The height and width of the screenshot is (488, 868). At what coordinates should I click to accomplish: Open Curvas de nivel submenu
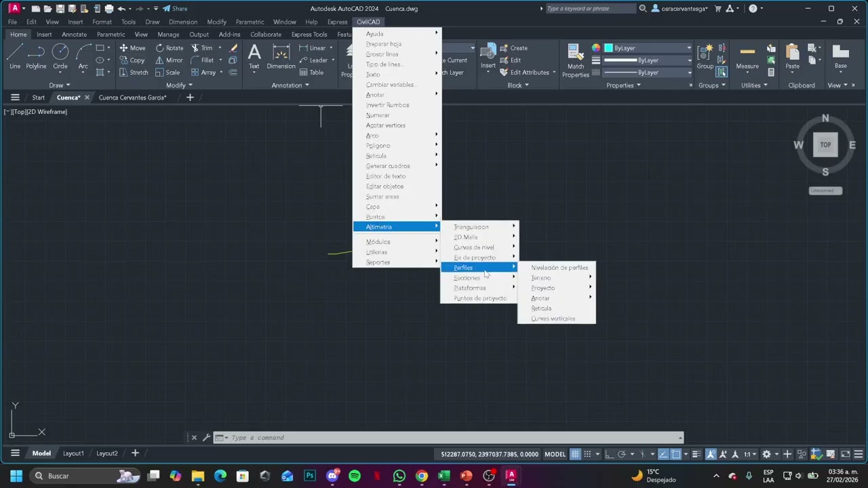point(479,247)
